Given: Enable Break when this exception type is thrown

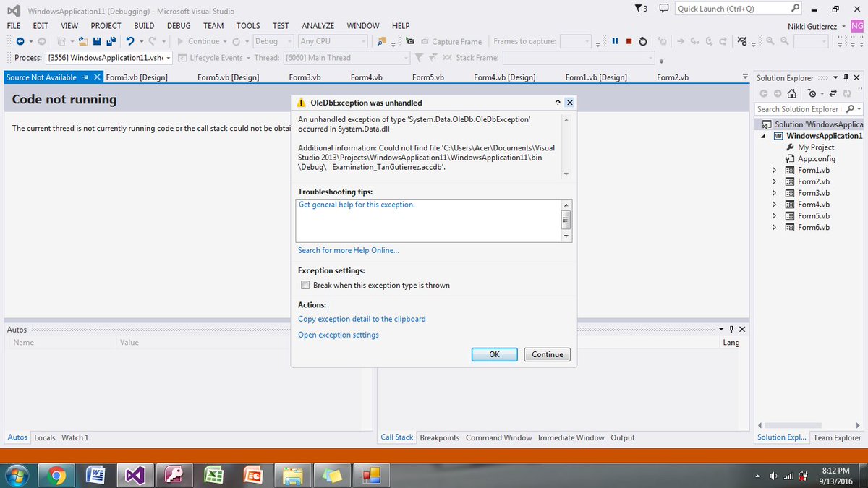Looking at the screenshot, I should tap(305, 285).
